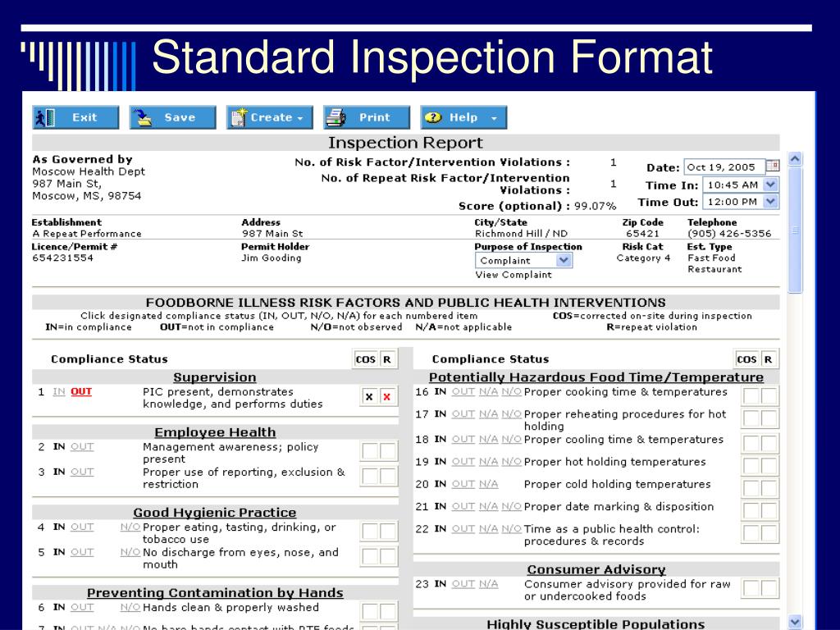Image resolution: width=840 pixels, height=630 pixels.
Task: Click the Date field showing Oct 19, 2005
Action: point(724,167)
